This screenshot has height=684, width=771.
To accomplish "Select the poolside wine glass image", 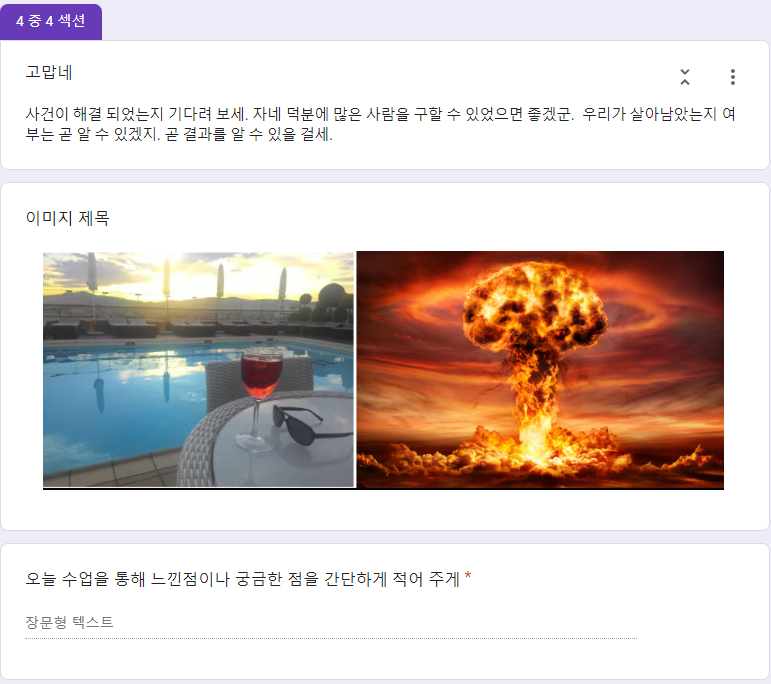I will [199, 370].
